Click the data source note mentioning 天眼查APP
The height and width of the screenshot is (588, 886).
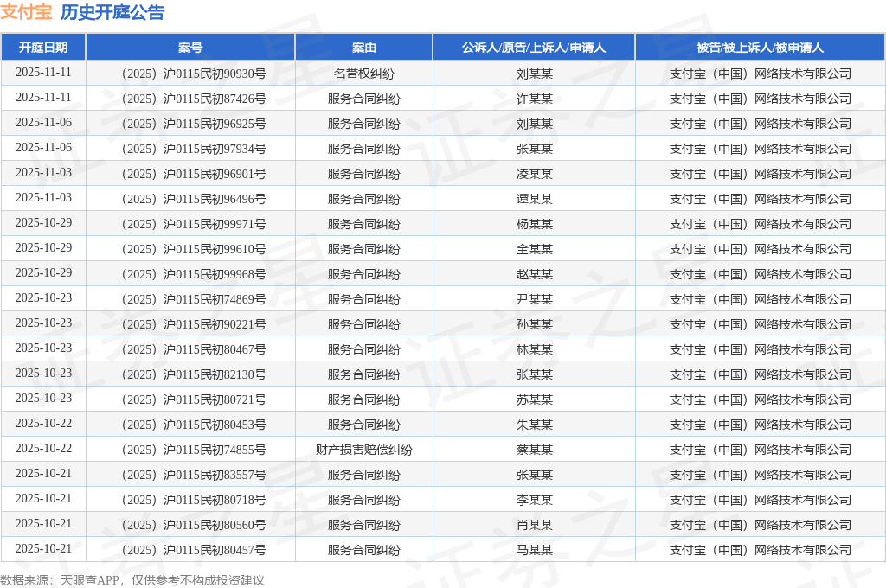point(132,580)
